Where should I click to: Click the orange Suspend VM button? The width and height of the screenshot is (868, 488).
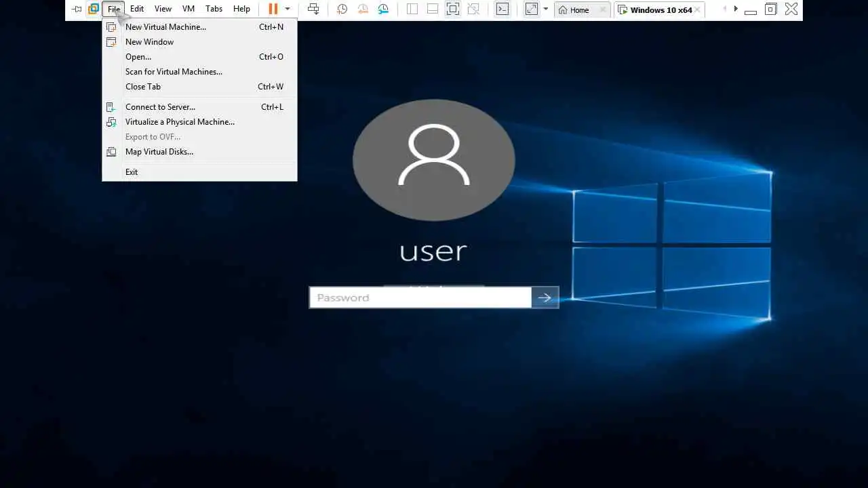click(x=273, y=9)
